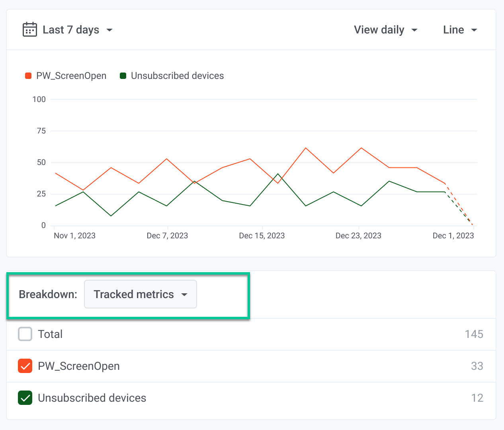Click the Nov 1, 2023 axis label

tap(74, 236)
